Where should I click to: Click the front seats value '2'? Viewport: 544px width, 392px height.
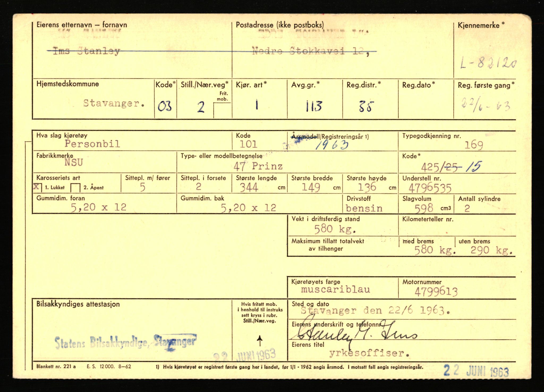point(198,187)
